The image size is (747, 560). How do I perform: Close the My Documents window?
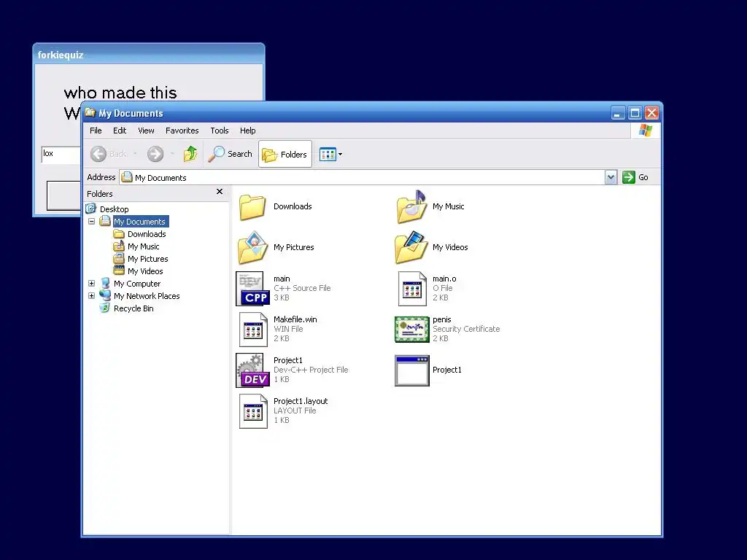point(651,113)
